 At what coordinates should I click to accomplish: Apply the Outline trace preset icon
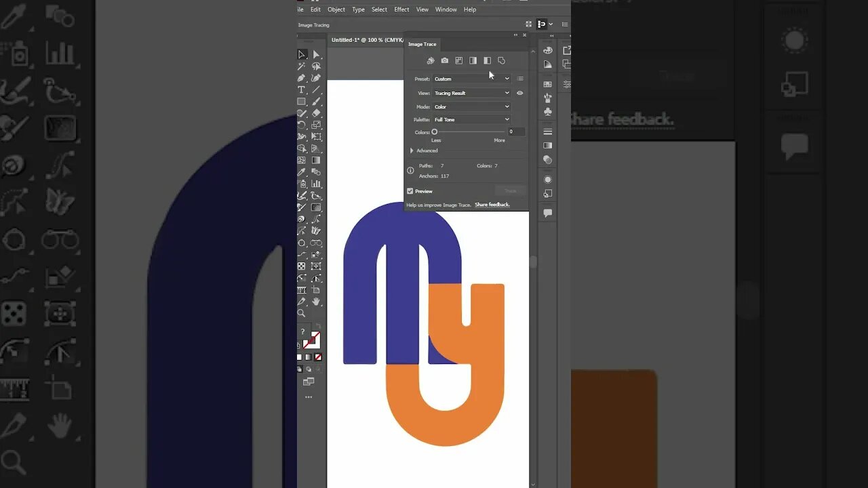click(x=501, y=60)
